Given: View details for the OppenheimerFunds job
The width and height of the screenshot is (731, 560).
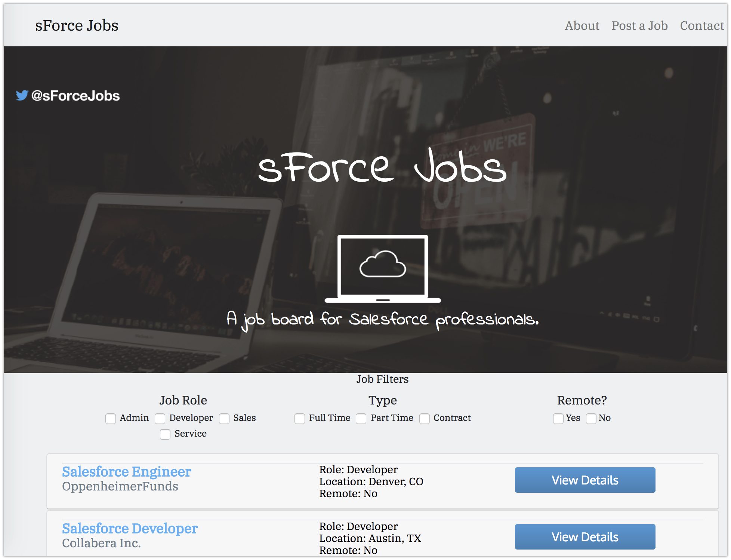Looking at the screenshot, I should pyautogui.click(x=585, y=480).
